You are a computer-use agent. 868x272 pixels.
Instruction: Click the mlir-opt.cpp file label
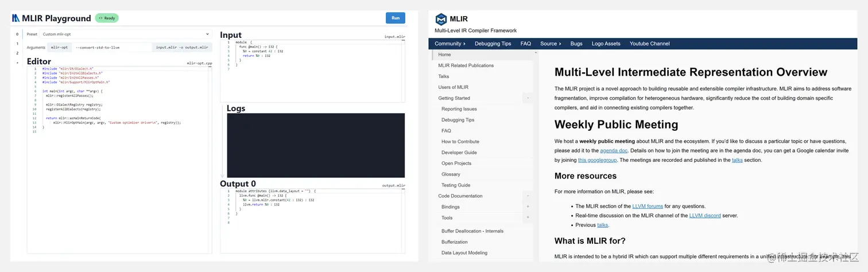tap(199, 63)
